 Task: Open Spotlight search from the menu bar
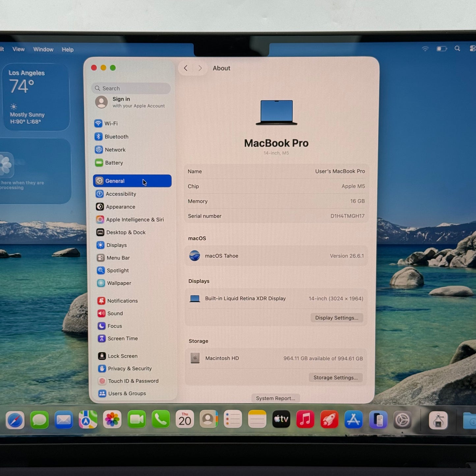(457, 49)
